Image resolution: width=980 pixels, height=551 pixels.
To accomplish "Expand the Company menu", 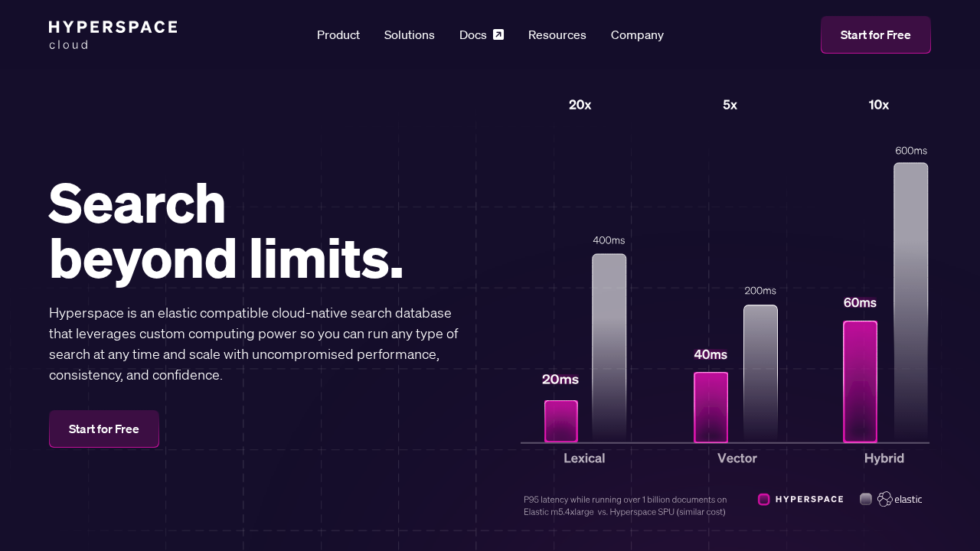I will tap(637, 35).
